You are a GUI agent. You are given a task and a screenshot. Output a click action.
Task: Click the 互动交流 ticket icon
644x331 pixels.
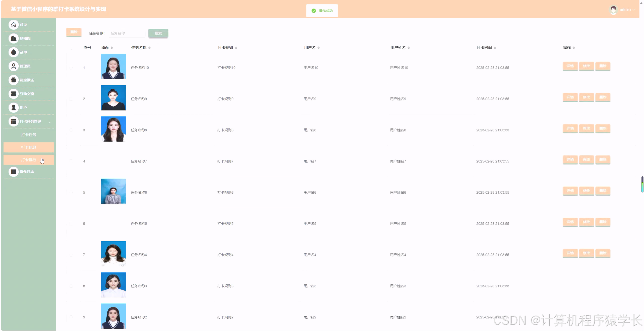pyautogui.click(x=14, y=94)
